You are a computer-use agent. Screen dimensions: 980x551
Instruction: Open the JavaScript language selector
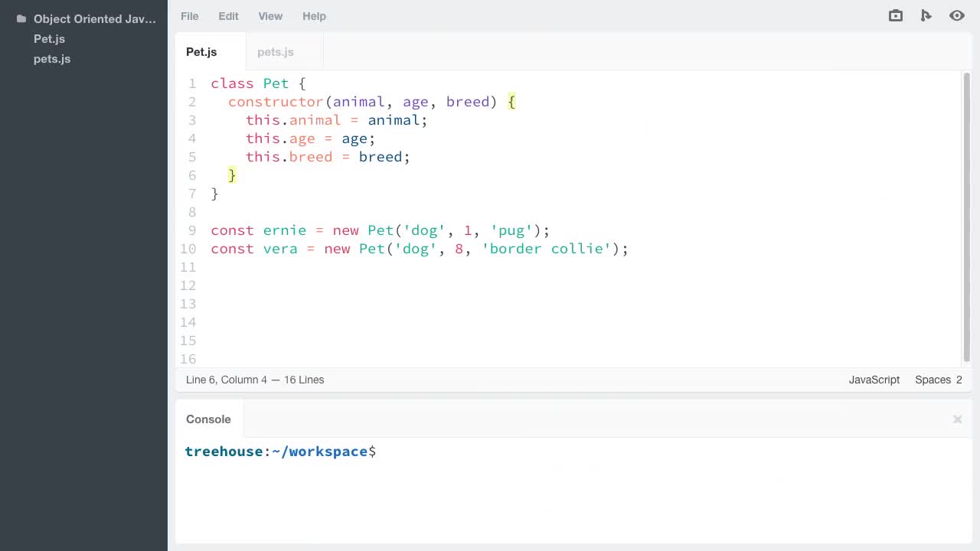[x=874, y=380]
